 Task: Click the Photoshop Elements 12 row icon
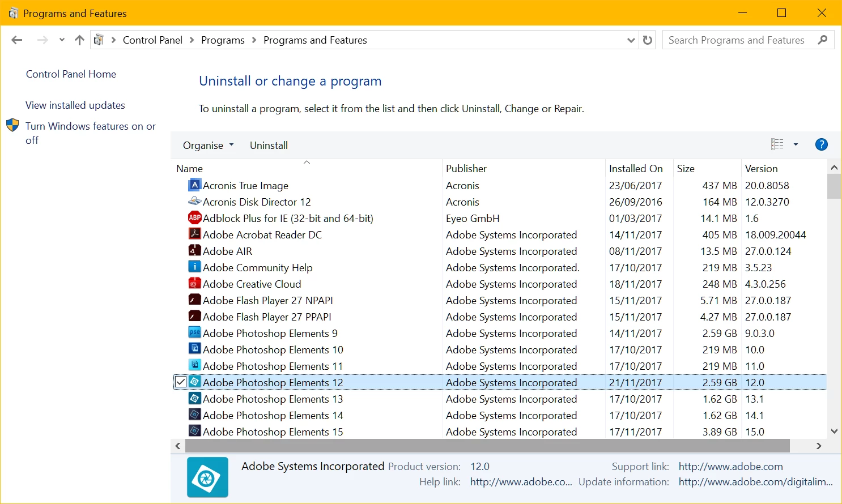coord(194,382)
